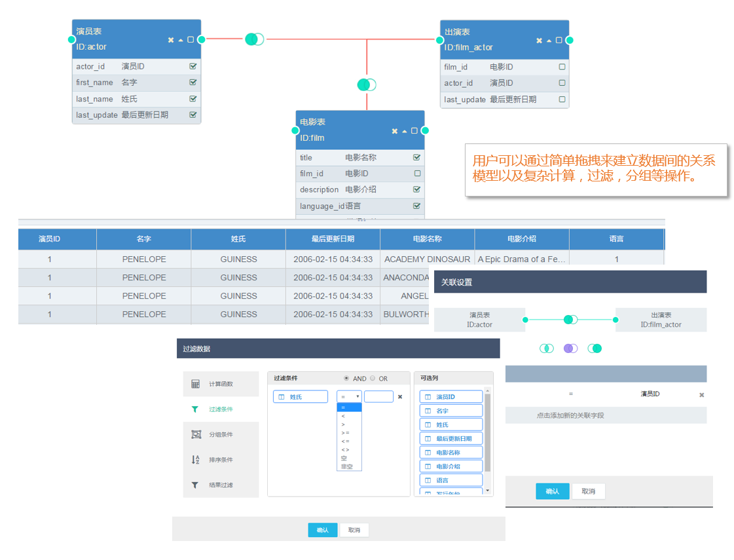Screen dimensions: 734x560
Task: Uncheck first_name field in 演员表
Action: 193,83
